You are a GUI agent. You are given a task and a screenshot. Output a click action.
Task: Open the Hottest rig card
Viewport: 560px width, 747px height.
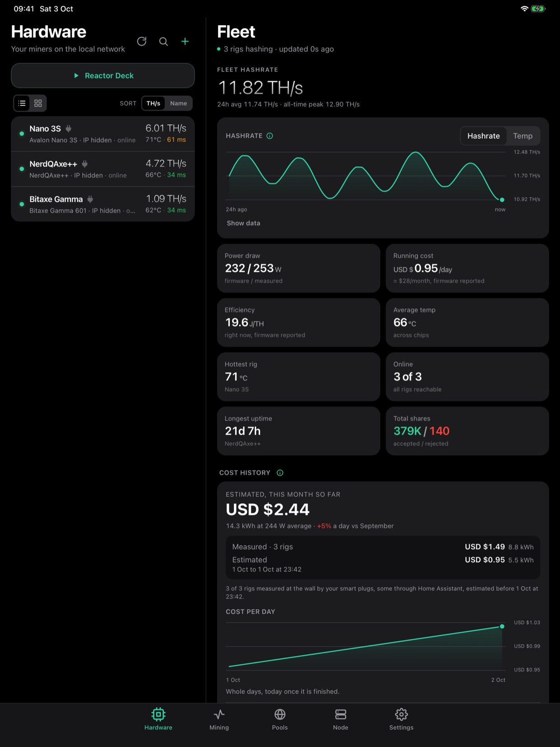tap(299, 377)
